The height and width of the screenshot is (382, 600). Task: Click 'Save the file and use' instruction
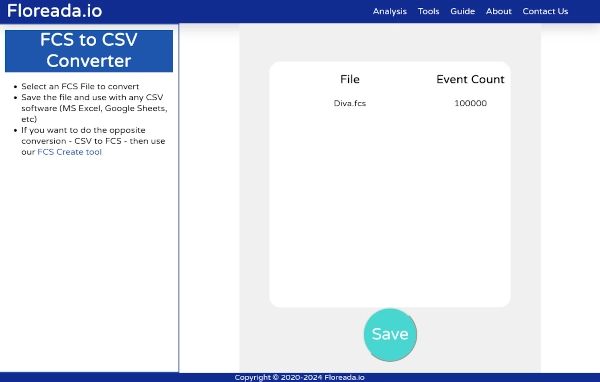pyautogui.click(x=94, y=108)
